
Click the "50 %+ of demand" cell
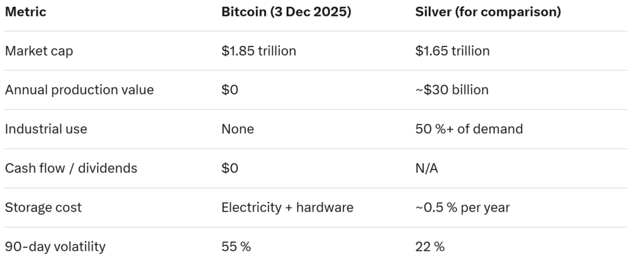point(469,129)
